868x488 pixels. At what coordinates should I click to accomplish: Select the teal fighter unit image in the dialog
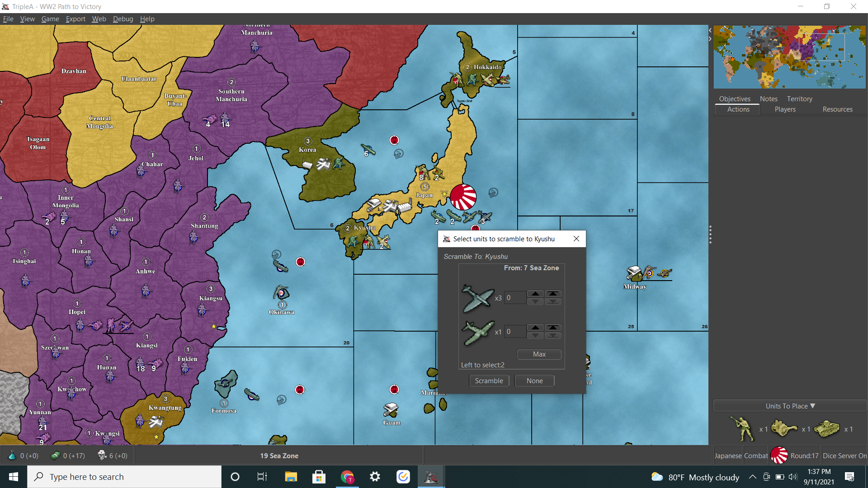pos(477,298)
